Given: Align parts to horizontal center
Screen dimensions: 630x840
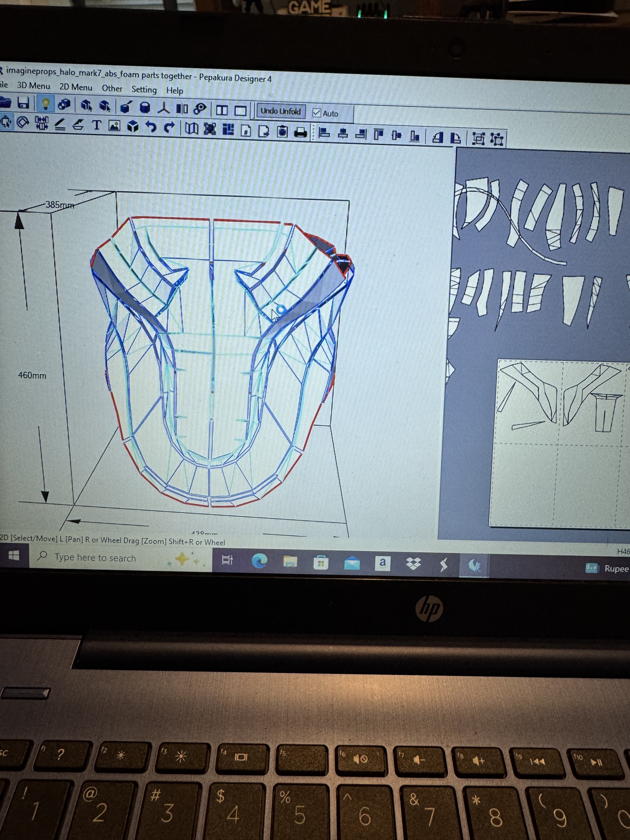Looking at the screenshot, I should pyautogui.click(x=343, y=134).
